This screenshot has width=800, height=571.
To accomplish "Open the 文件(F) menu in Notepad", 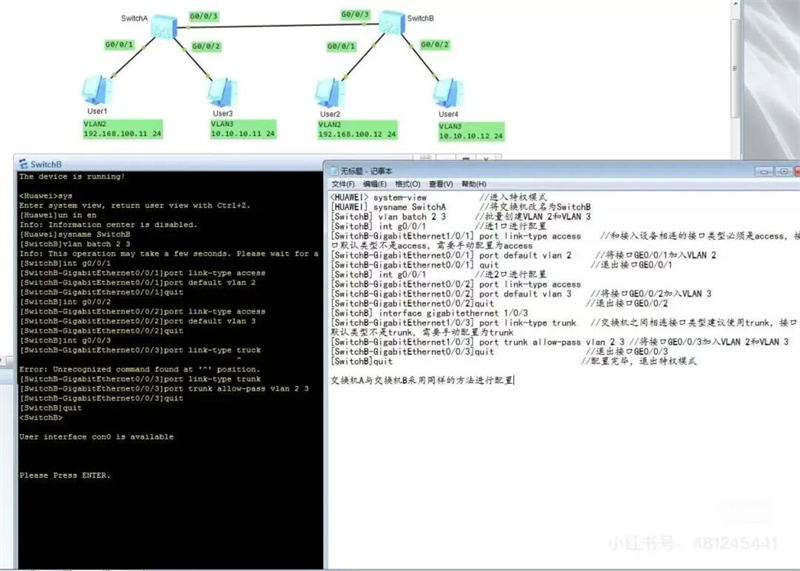I will [343, 185].
